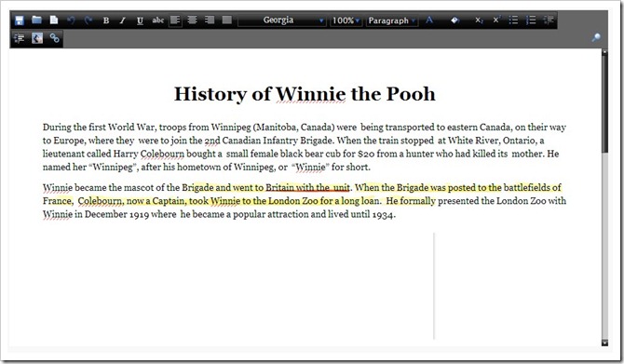The image size is (624, 364).
Task: Create a new blank document
Action: [54, 20]
